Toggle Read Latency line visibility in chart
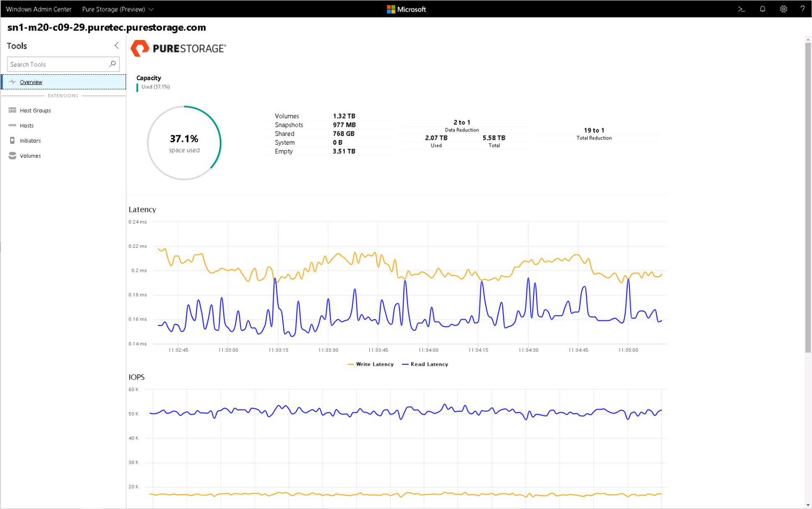This screenshot has height=509, width=812. 429,364
